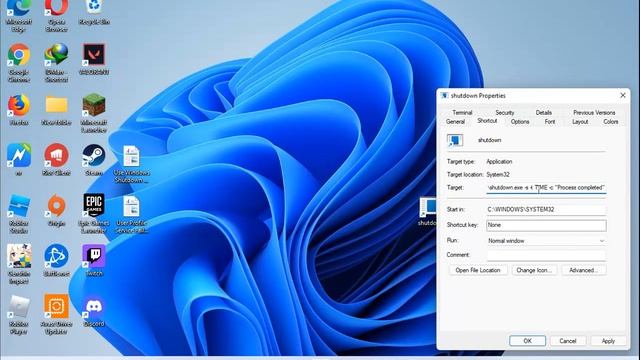This screenshot has width=640, height=360.
Task: Select the Battle.net desktop shortcut
Action: click(56, 260)
